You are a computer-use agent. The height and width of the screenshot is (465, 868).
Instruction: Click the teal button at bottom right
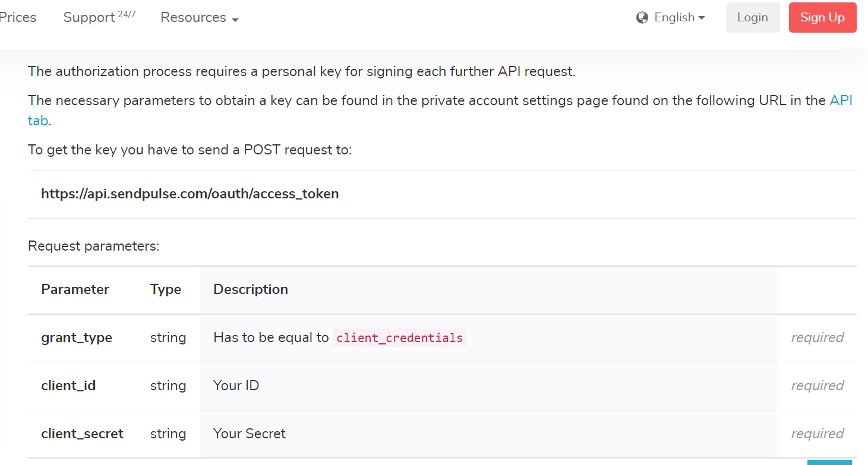click(829, 462)
